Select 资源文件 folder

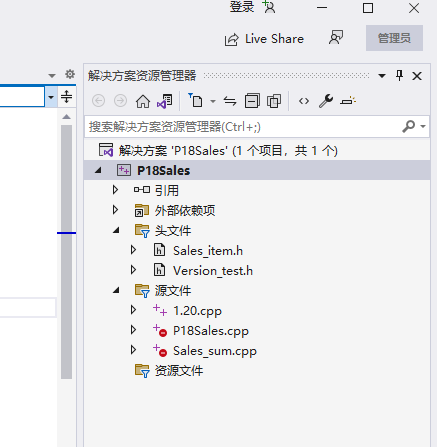click(x=179, y=370)
